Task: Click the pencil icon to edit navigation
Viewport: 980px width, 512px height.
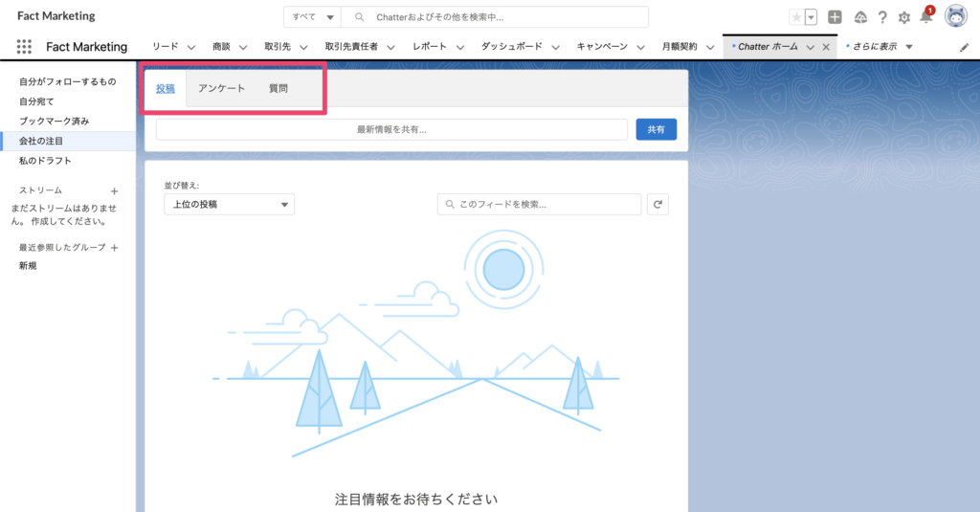Action: point(965,47)
